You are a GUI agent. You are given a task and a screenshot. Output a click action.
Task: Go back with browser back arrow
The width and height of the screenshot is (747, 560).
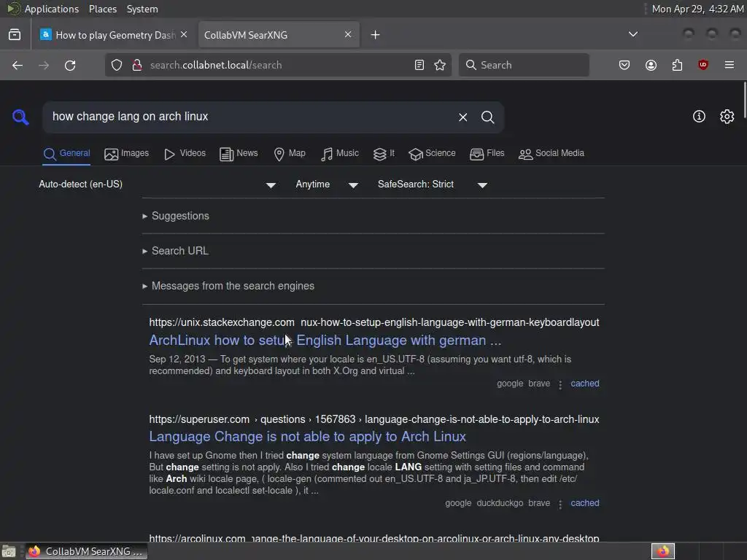[18, 65]
